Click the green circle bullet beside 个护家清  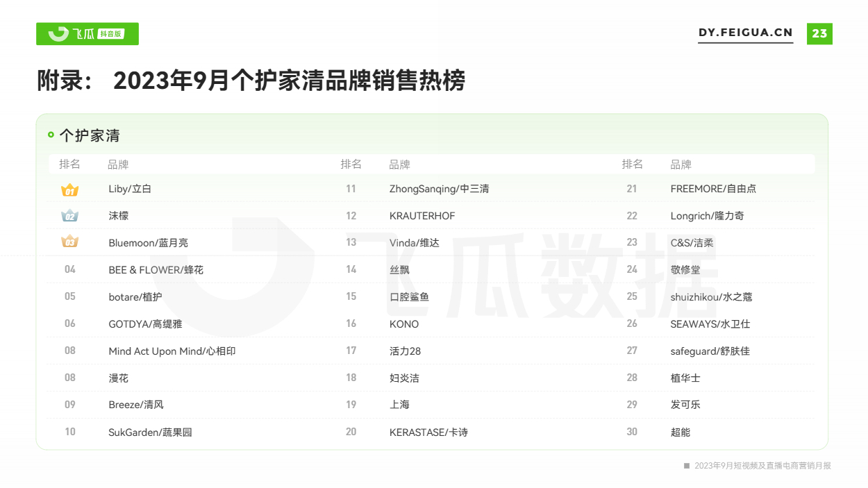[51, 135]
